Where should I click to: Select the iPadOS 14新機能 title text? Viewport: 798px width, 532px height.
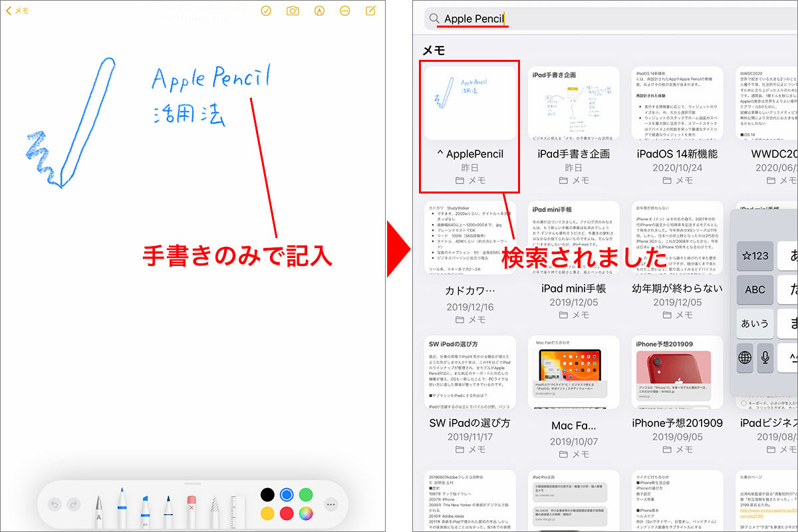coord(678,154)
